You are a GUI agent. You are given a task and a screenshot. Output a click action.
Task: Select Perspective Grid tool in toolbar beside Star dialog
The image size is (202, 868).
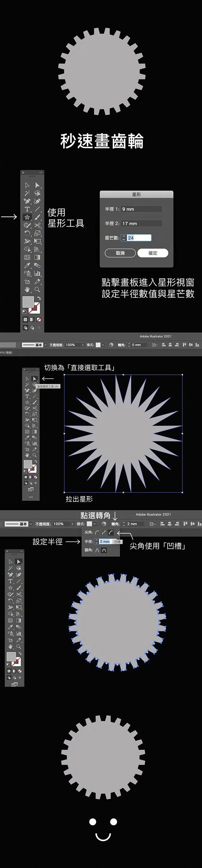click(x=38, y=249)
